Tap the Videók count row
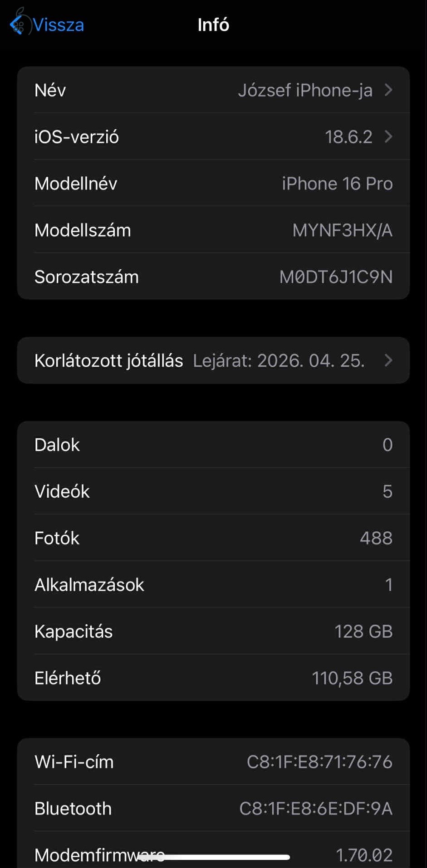The width and height of the screenshot is (427, 868). point(213,491)
